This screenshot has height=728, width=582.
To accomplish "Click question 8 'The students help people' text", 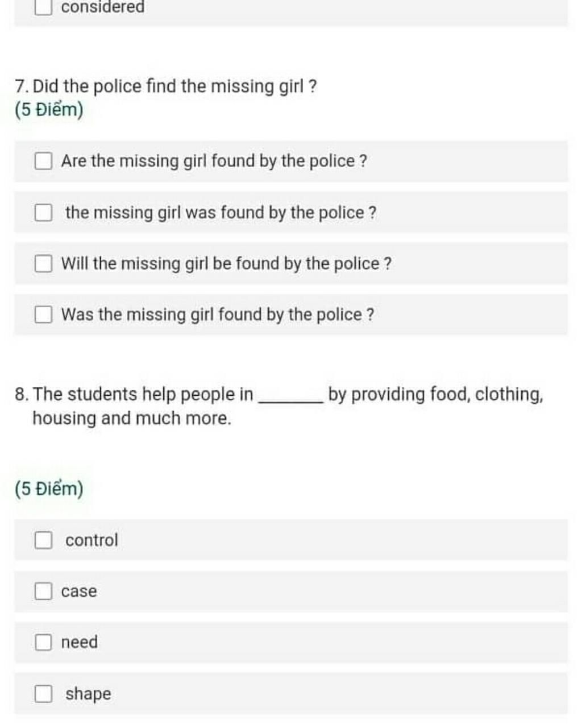I will pyautogui.click(x=279, y=406).
